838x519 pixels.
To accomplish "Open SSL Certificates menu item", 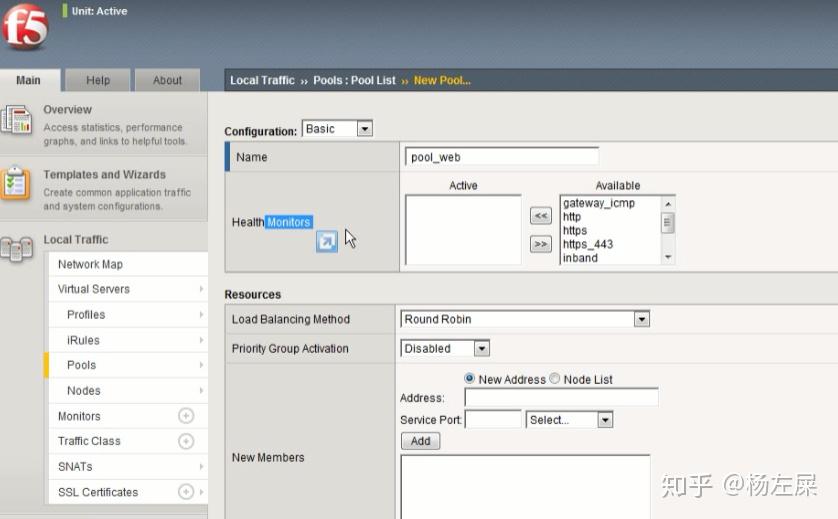I will (98, 492).
